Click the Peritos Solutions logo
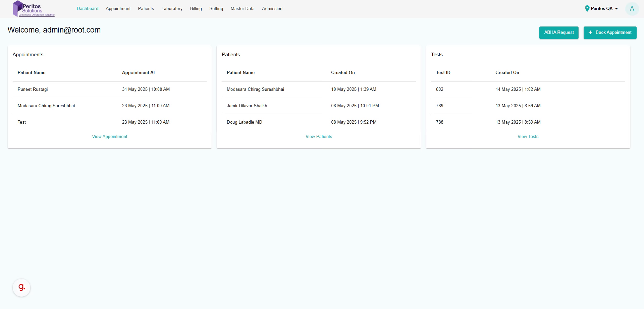The width and height of the screenshot is (644, 309). 33,9
